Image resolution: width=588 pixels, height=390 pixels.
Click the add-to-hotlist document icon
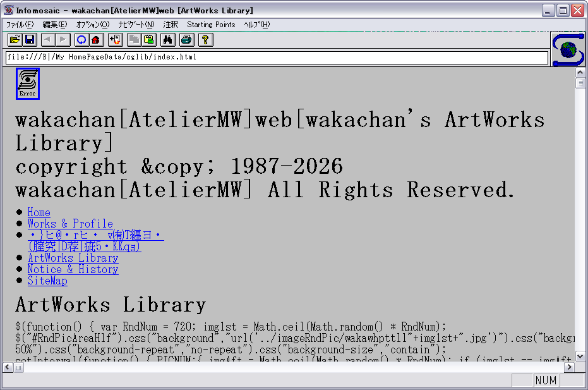[x=116, y=40]
